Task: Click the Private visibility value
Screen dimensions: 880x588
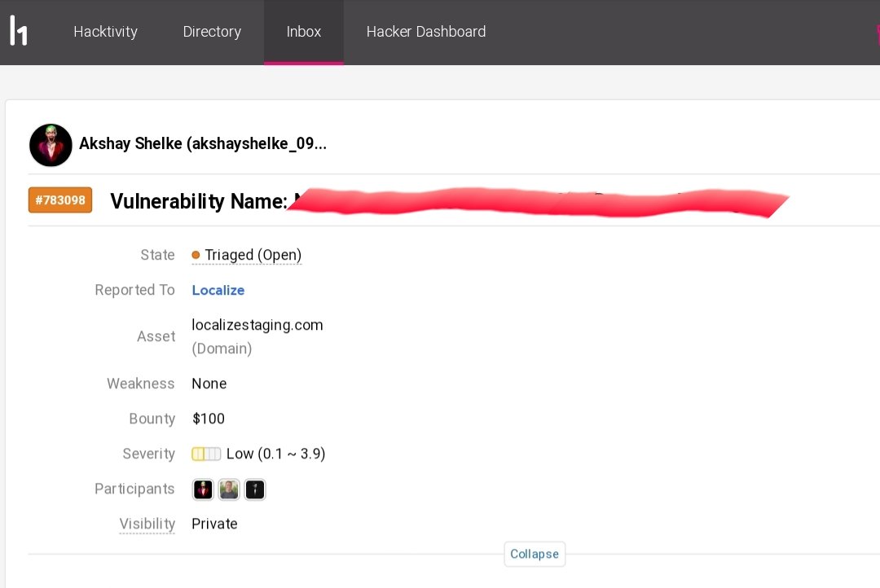Action: pos(214,524)
